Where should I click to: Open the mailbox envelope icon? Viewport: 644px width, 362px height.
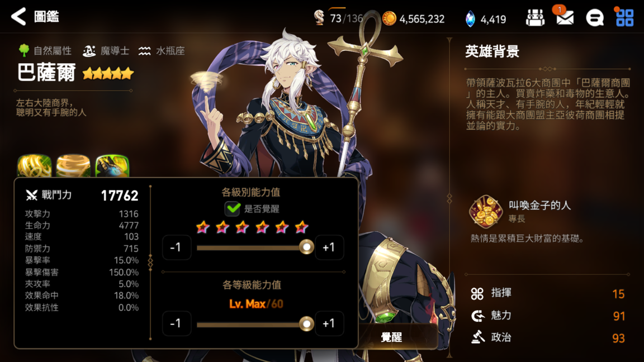[565, 18]
